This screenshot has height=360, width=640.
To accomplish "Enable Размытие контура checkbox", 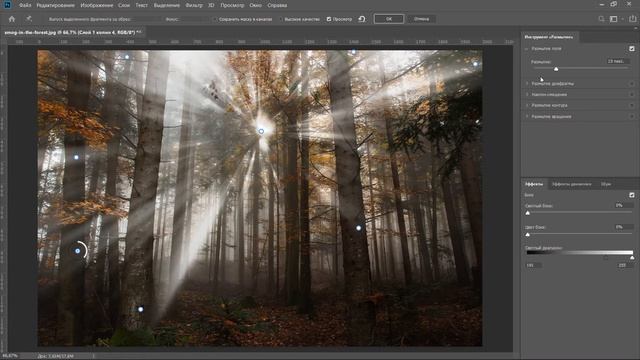I will (631, 105).
